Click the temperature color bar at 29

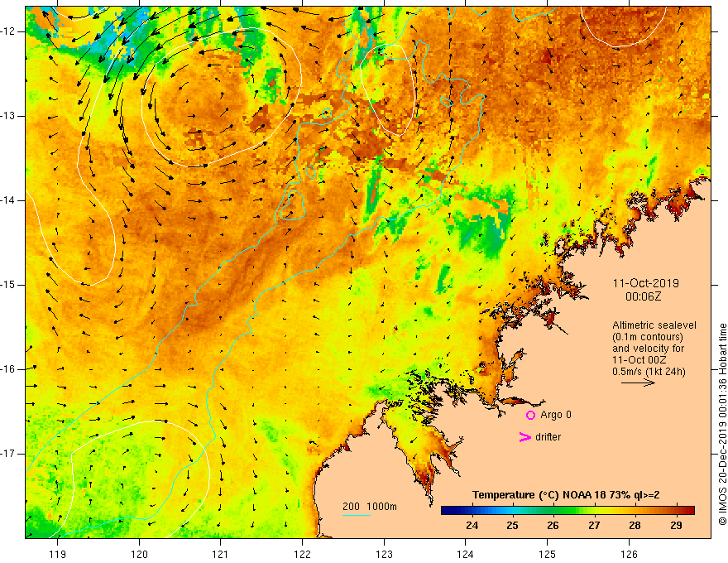coord(676,511)
